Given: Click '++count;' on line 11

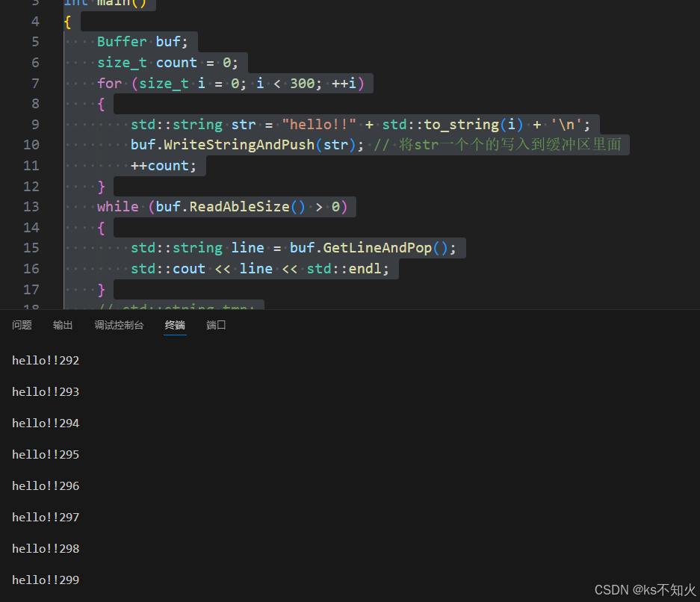Looking at the screenshot, I should (x=164, y=166).
